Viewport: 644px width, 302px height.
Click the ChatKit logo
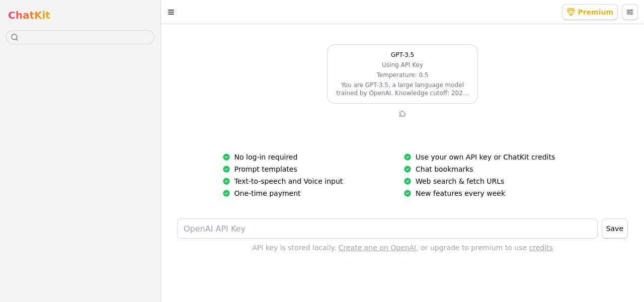(x=29, y=15)
